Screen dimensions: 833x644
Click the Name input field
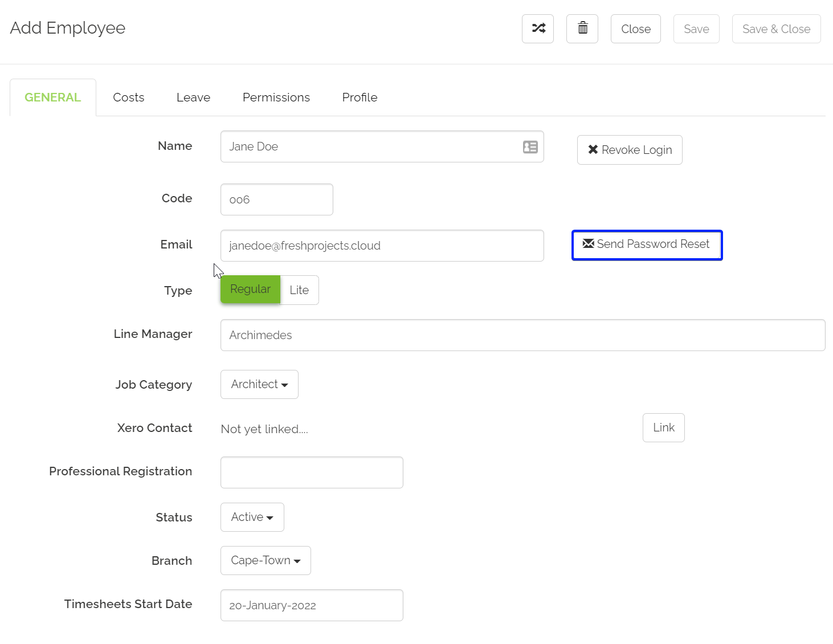point(382,146)
